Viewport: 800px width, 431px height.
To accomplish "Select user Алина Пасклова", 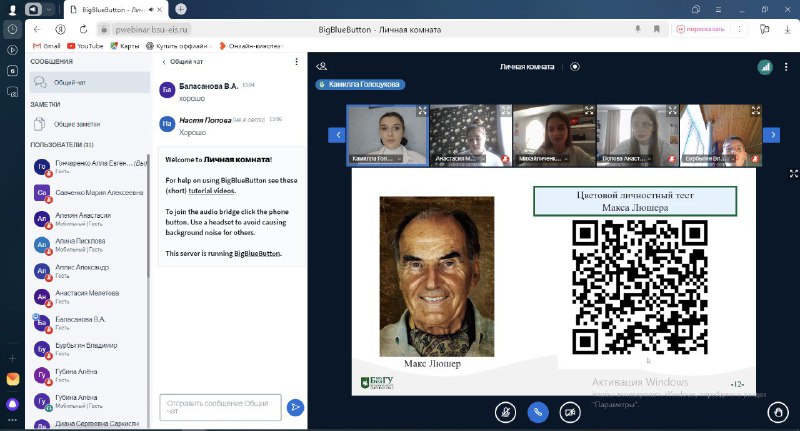I will pyautogui.click(x=89, y=245).
